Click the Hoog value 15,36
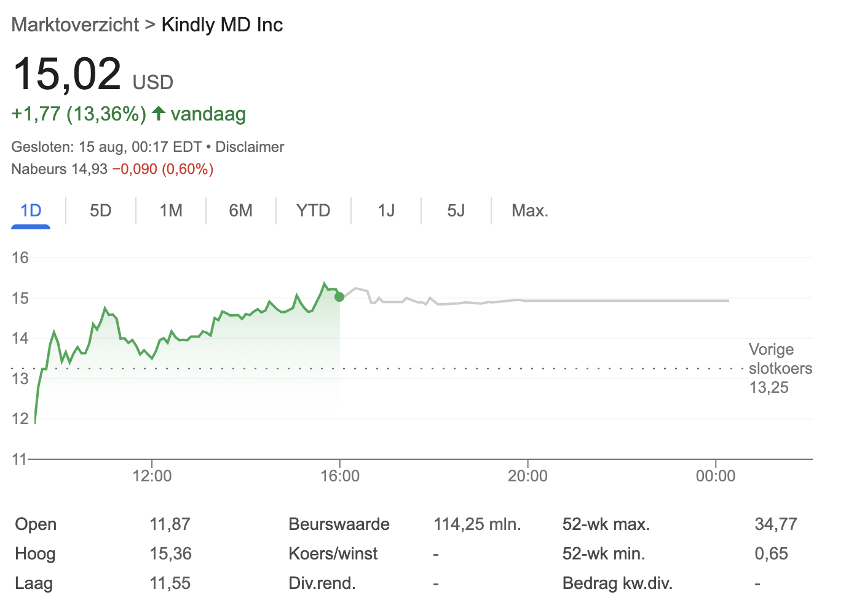The width and height of the screenshot is (846, 616). pyautogui.click(x=170, y=554)
